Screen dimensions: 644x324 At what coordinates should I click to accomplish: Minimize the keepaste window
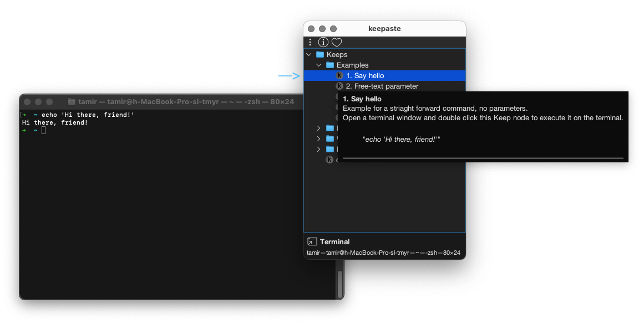[322, 29]
